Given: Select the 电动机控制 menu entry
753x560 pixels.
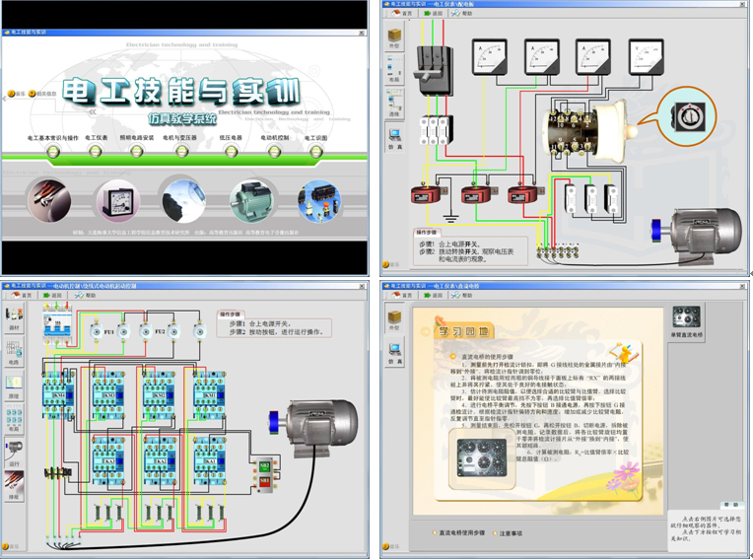Looking at the screenshot, I should 275,151.
